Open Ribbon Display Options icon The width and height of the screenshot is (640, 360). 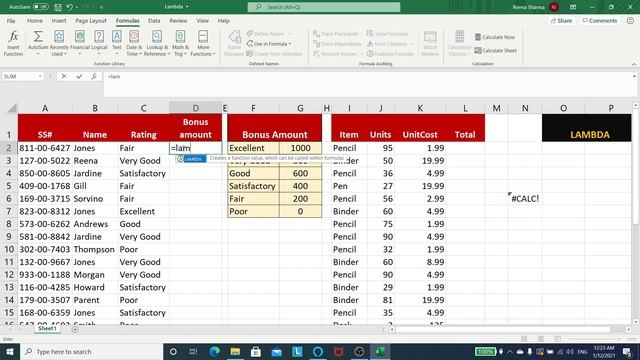[x=573, y=7]
